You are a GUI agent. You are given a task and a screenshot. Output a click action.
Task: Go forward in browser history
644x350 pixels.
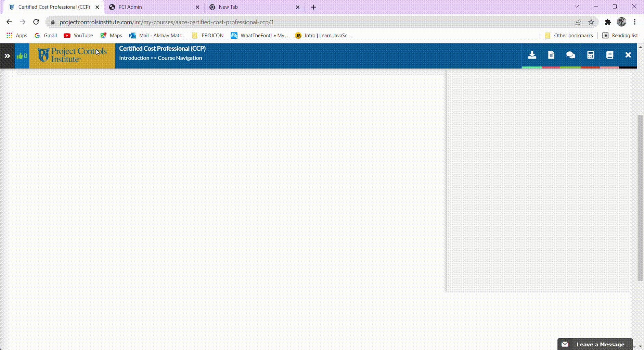point(23,22)
